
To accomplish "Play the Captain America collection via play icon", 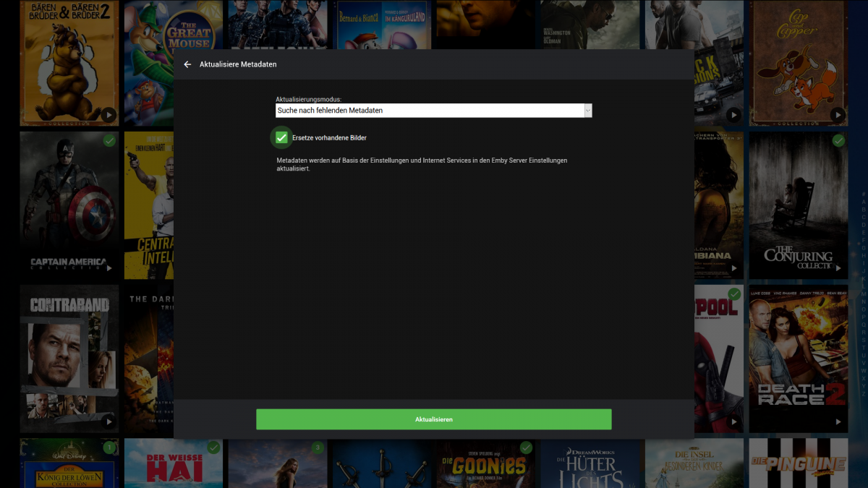I will point(109,267).
